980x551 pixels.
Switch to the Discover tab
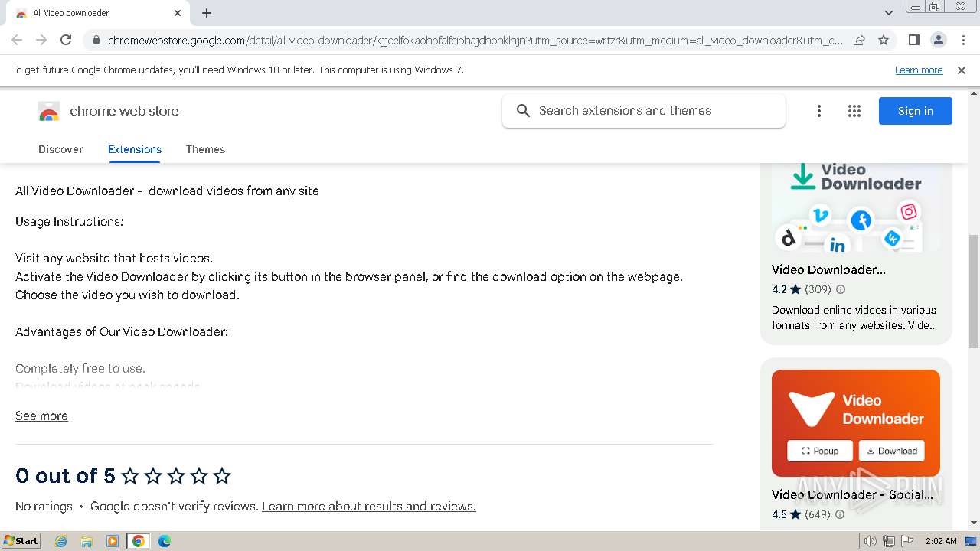tap(60, 149)
